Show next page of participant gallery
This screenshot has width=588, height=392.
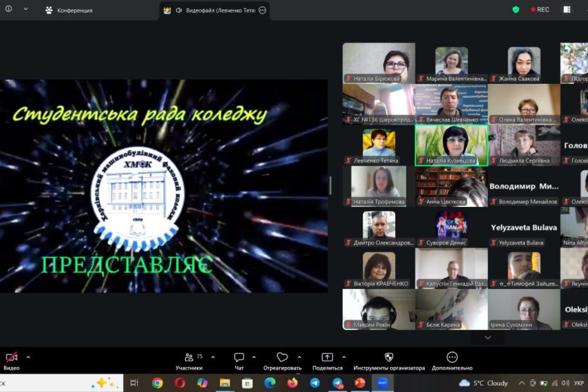pos(488,337)
